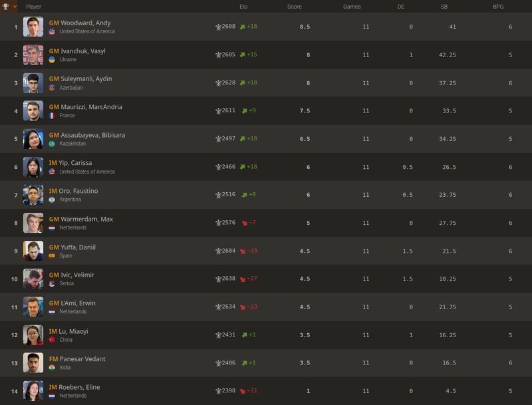Click the BPG column header
The image size is (532, 405).
pyautogui.click(x=497, y=7)
